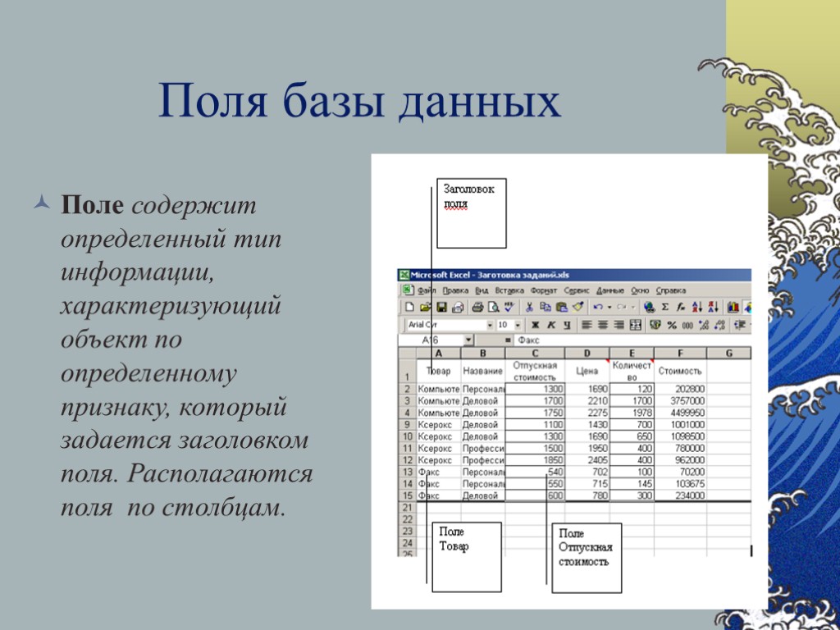Open the Справка menu

click(671, 290)
